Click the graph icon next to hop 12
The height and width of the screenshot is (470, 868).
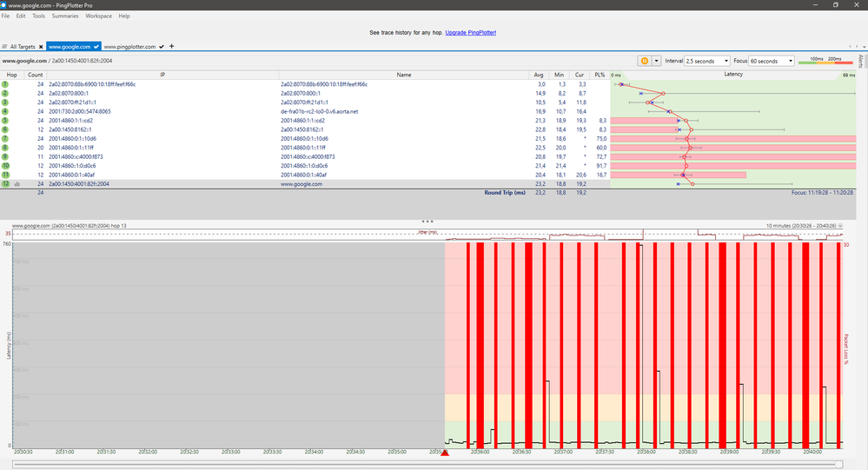point(16,184)
